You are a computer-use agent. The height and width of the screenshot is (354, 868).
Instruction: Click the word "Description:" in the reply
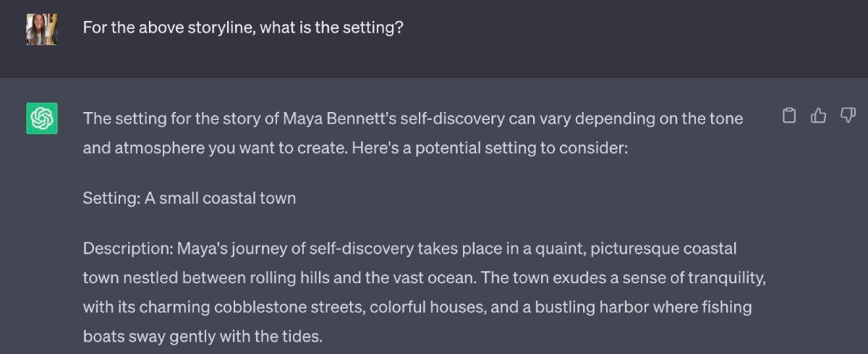(127, 249)
